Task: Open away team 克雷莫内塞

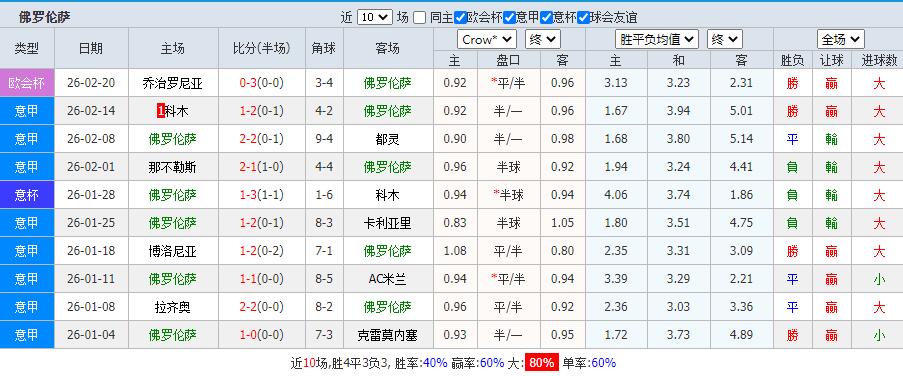Action: click(388, 335)
